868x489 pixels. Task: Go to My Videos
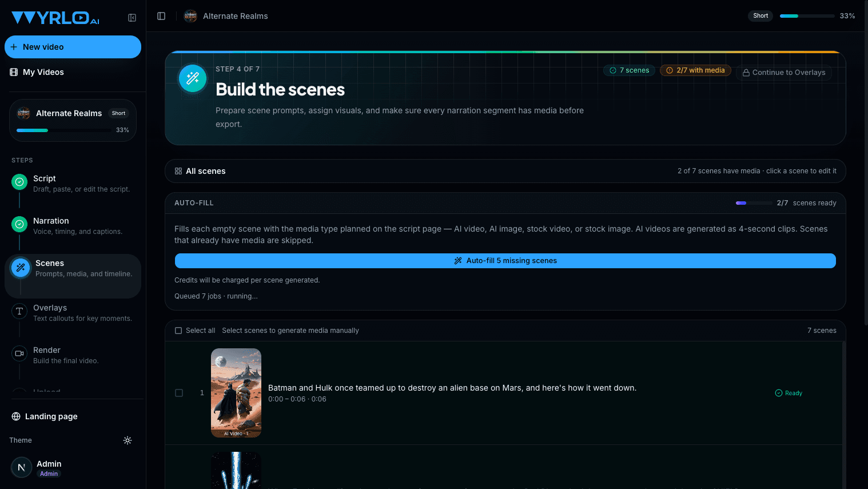(x=73, y=72)
